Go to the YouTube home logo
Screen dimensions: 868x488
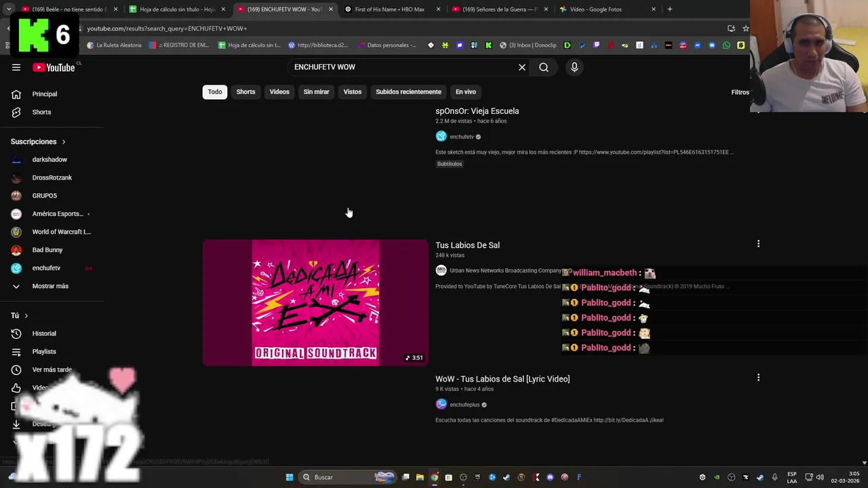(54, 67)
